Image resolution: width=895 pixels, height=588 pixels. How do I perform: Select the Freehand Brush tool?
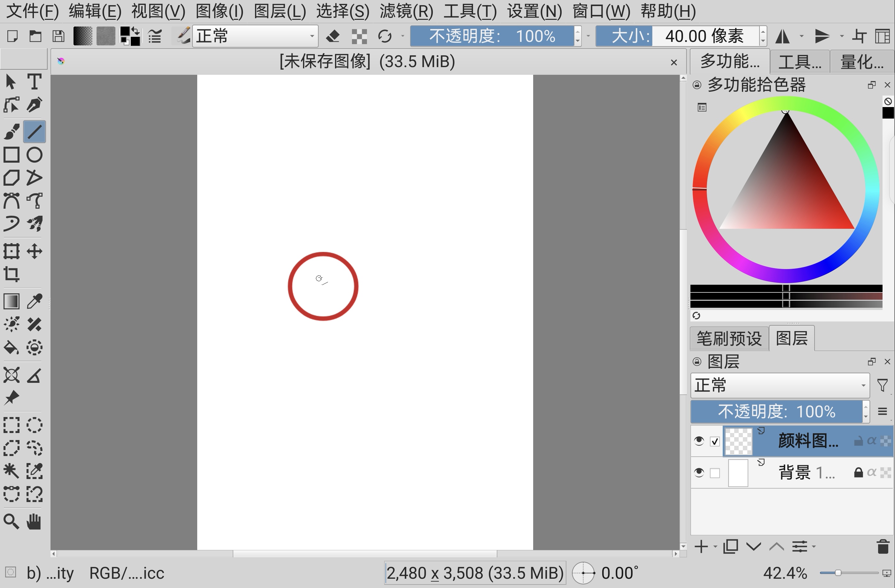[12, 132]
